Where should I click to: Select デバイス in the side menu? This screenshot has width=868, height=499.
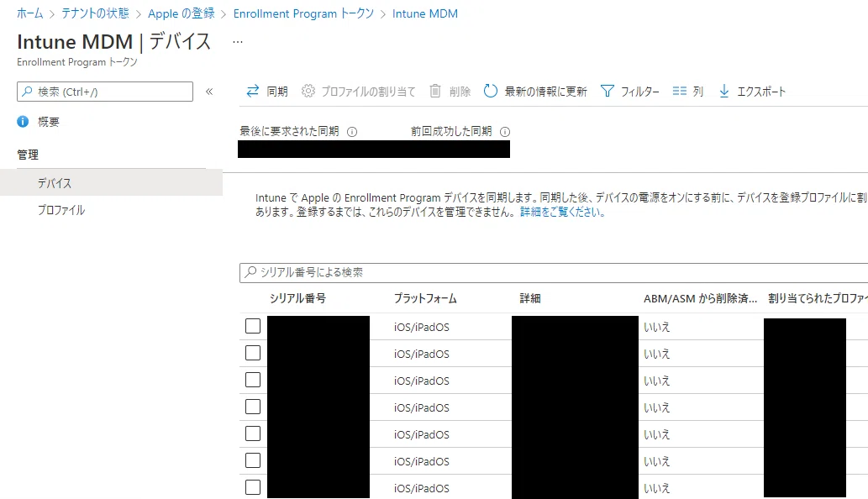(x=111, y=182)
